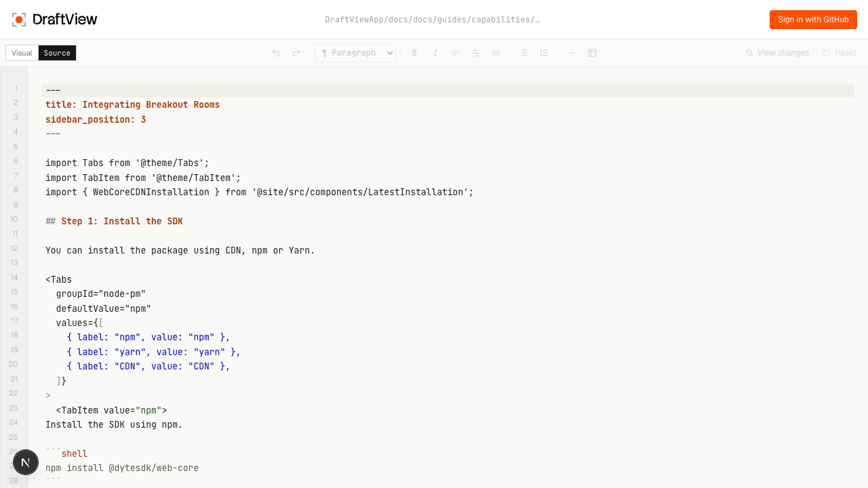This screenshot has height=488, width=868.
Task: Click the 'shell' code fence line
Action: [x=66, y=454]
